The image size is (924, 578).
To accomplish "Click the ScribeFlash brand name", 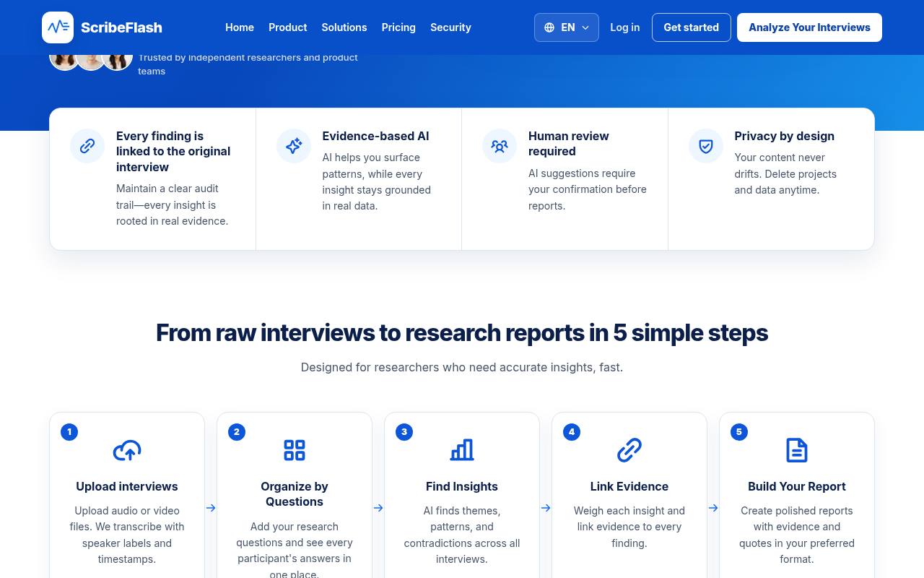I will [121, 27].
